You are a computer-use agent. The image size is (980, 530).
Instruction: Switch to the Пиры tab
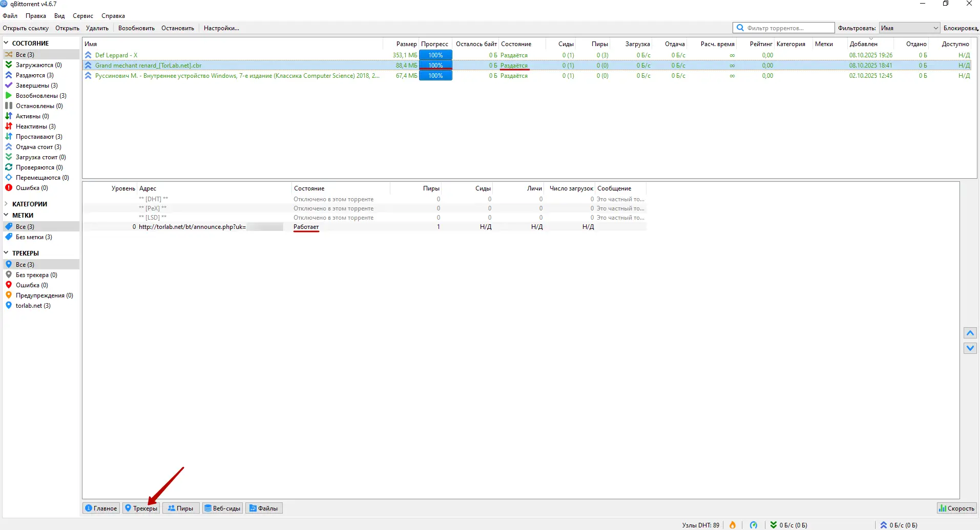coord(180,508)
